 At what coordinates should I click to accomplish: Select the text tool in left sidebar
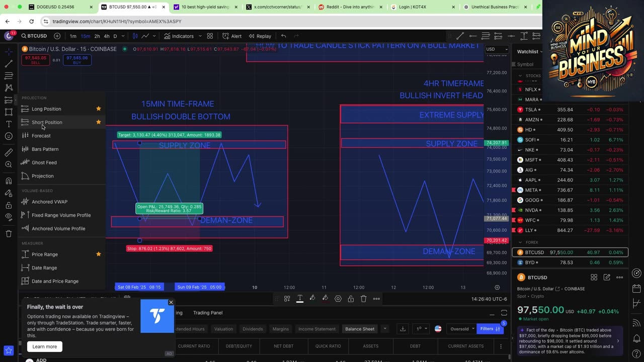click(9, 124)
